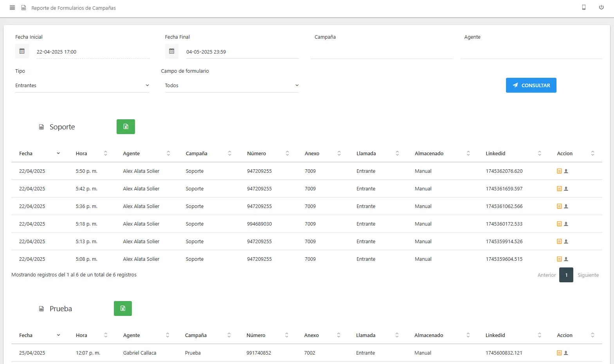Click the 25/04/2025 date cell

(x=32, y=353)
